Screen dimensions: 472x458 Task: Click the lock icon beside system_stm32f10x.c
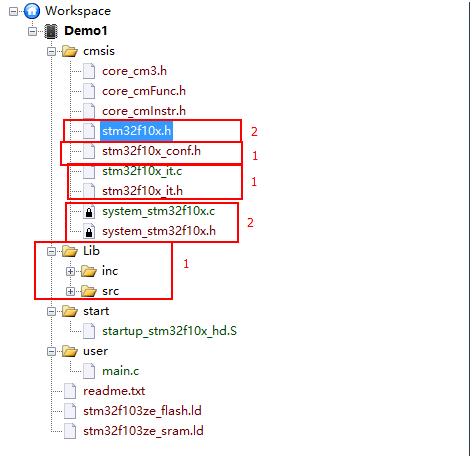point(89,212)
